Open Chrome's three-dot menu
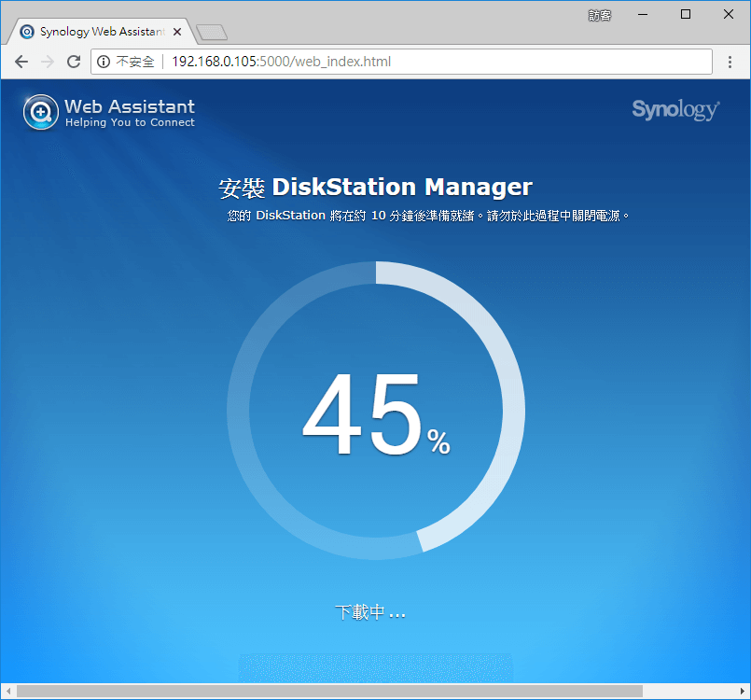Image resolution: width=751 pixels, height=700 pixels. (730, 62)
